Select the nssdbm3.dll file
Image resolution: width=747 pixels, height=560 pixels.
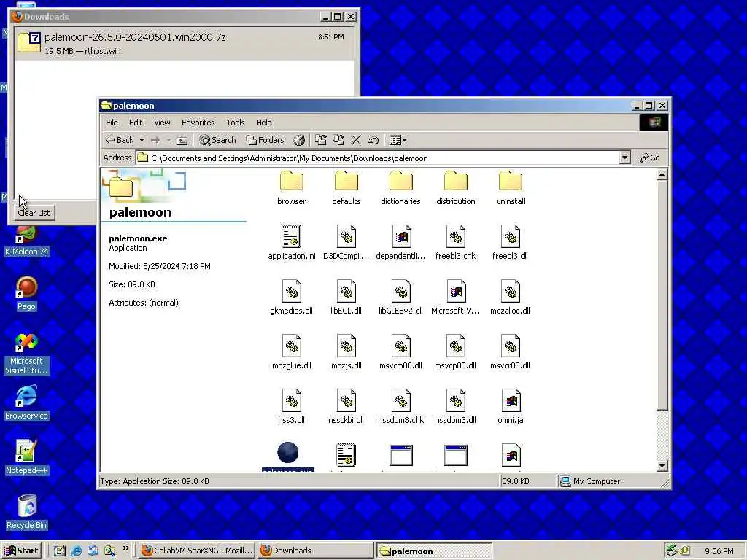(x=455, y=407)
